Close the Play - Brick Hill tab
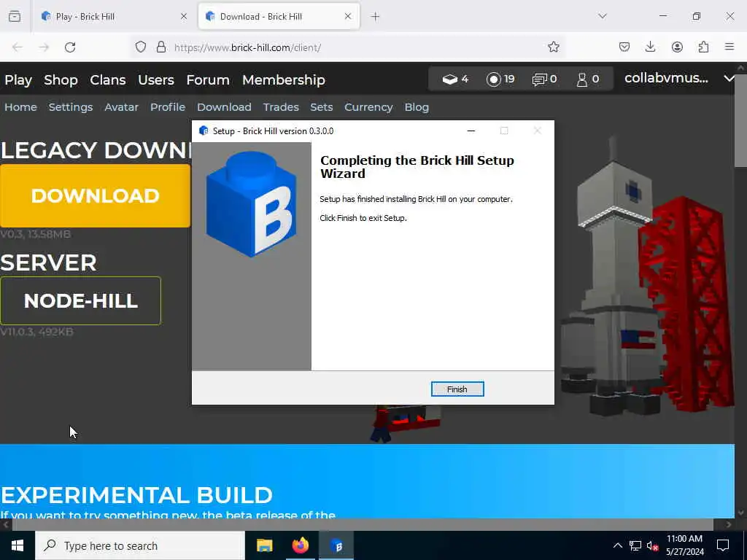The width and height of the screenshot is (747, 560). [183, 16]
